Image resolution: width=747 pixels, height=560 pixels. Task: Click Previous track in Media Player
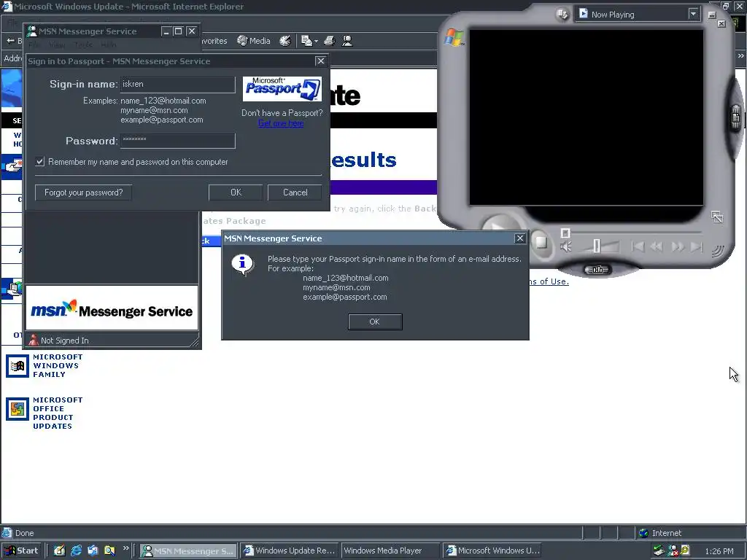point(638,246)
